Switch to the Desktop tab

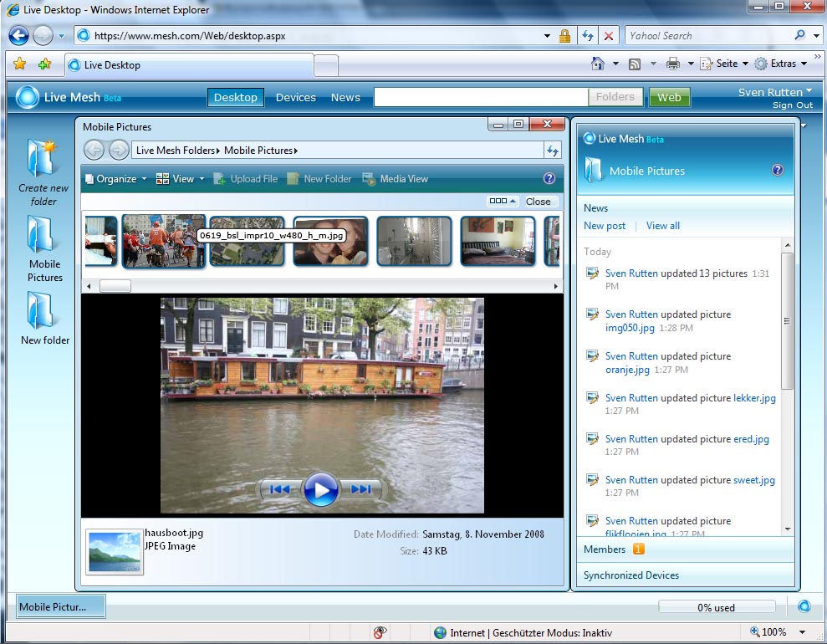(235, 97)
